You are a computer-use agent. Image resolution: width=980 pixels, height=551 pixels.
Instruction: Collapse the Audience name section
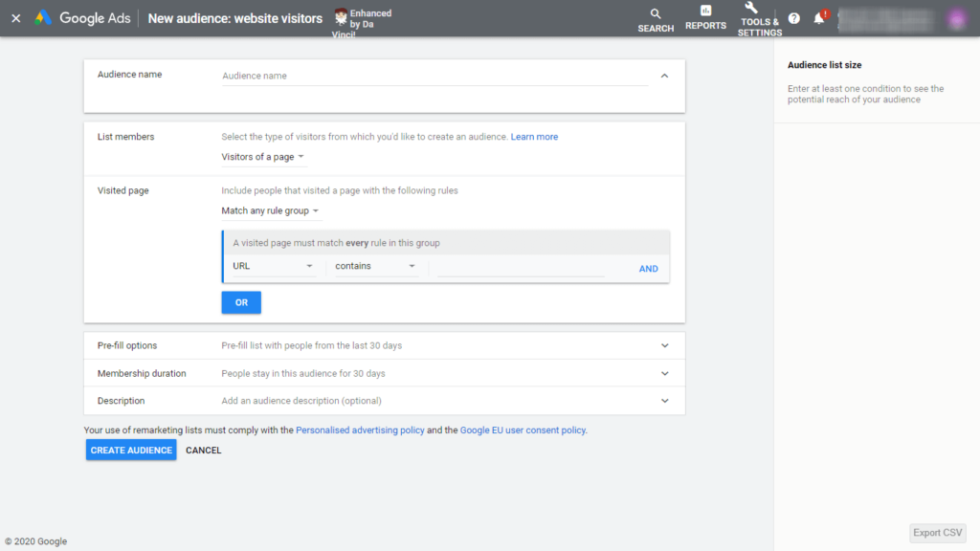pos(664,76)
